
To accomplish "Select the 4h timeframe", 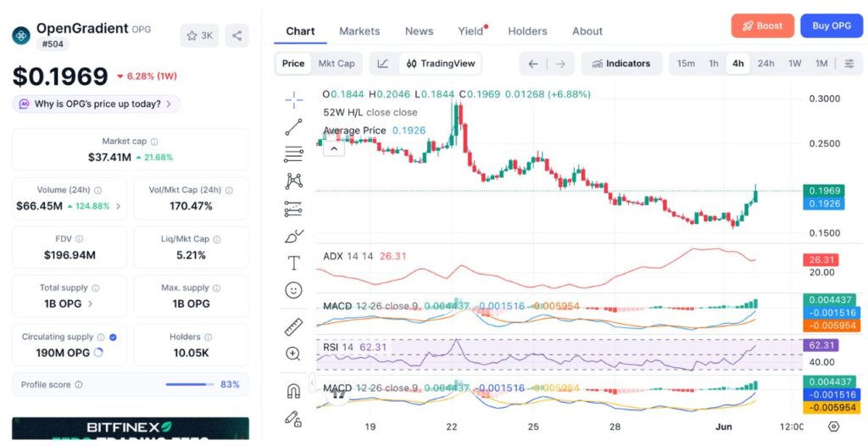I will tap(738, 64).
